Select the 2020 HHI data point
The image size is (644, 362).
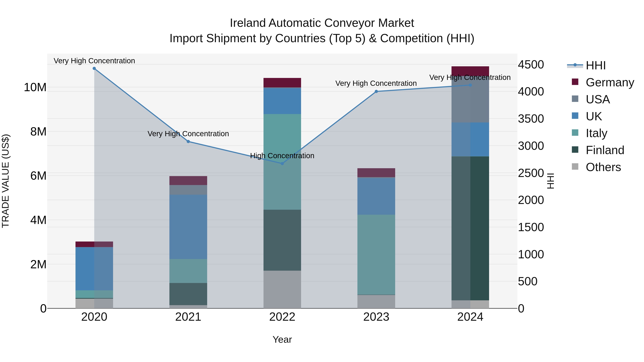[x=94, y=68]
